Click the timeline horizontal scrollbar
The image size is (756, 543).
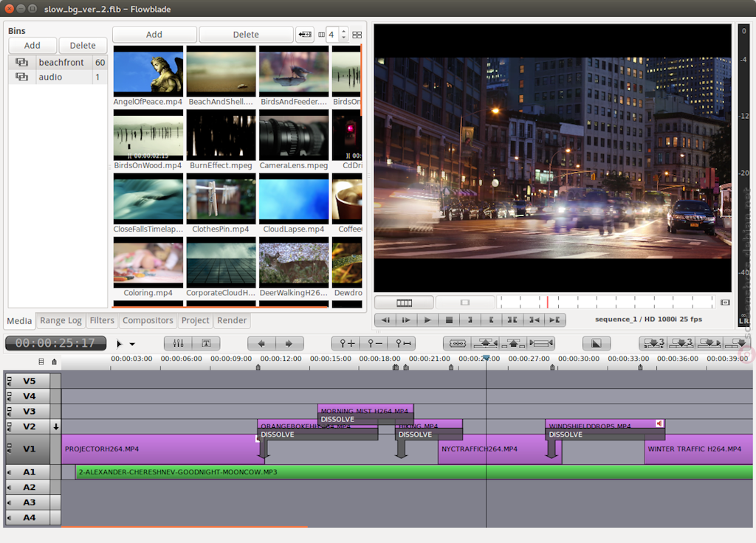pos(185,527)
